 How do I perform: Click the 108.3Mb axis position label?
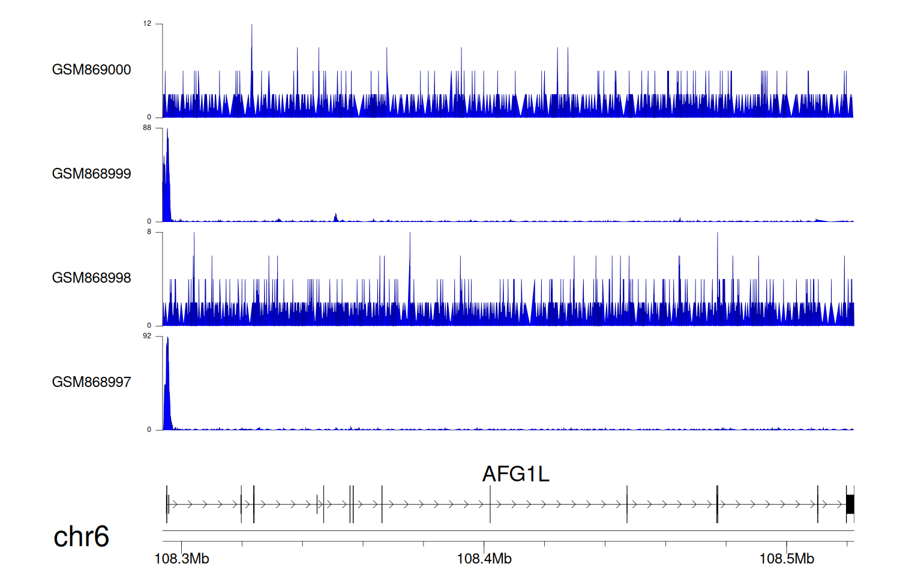[182, 559]
